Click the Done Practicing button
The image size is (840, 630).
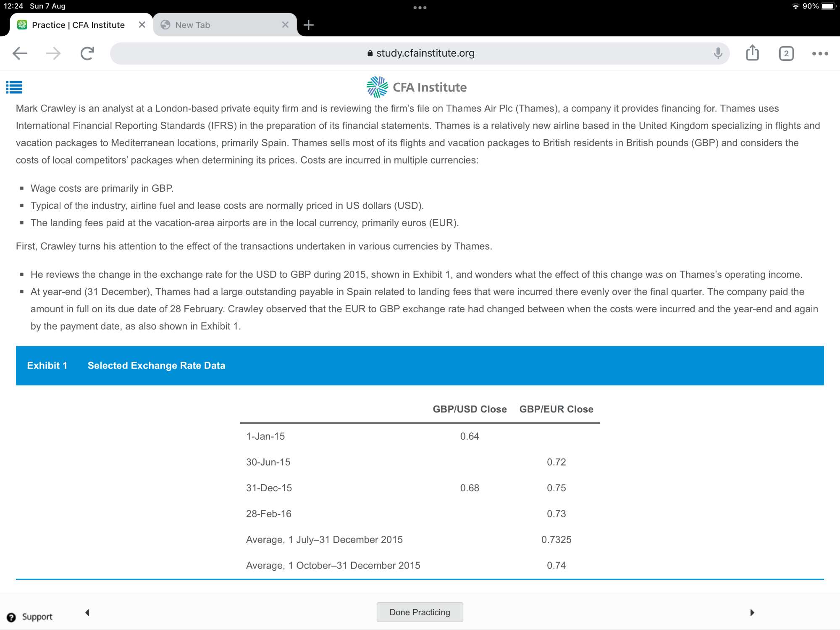click(420, 612)
